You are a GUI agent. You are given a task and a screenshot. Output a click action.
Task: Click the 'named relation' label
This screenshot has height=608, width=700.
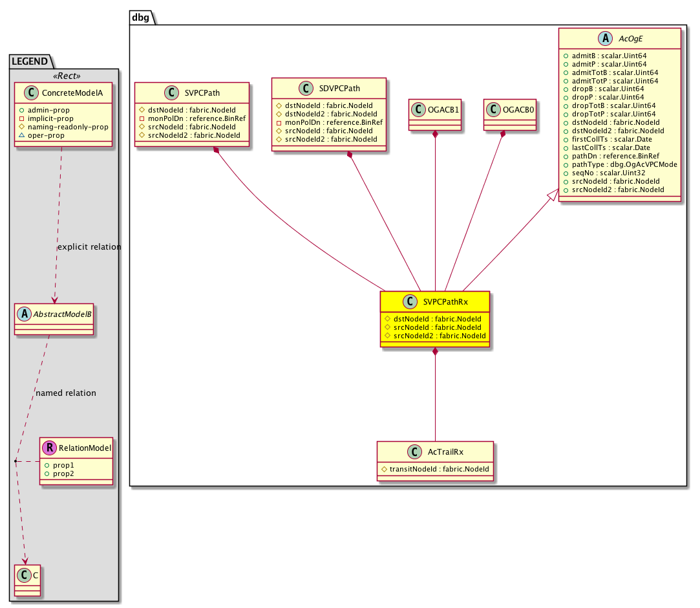pyautogui.click(x=66, y=393)
